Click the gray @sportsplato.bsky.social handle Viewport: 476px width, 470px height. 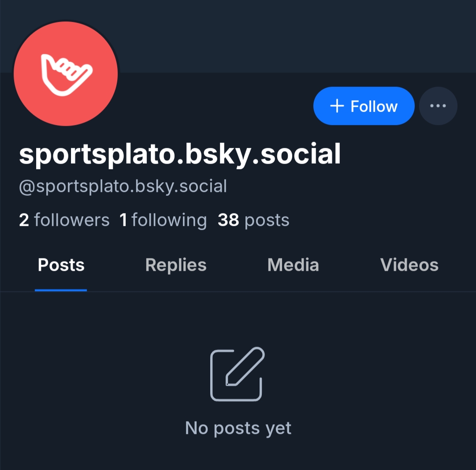coord(123,187)
